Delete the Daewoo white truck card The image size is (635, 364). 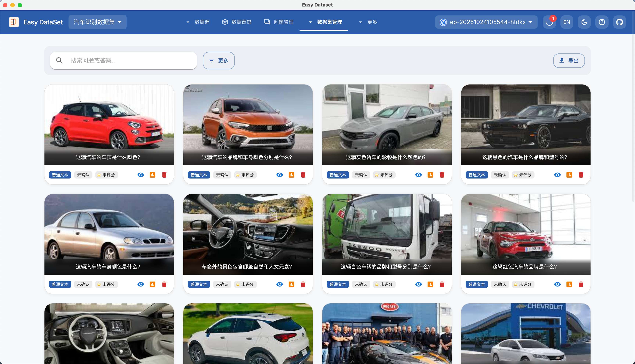442,284
